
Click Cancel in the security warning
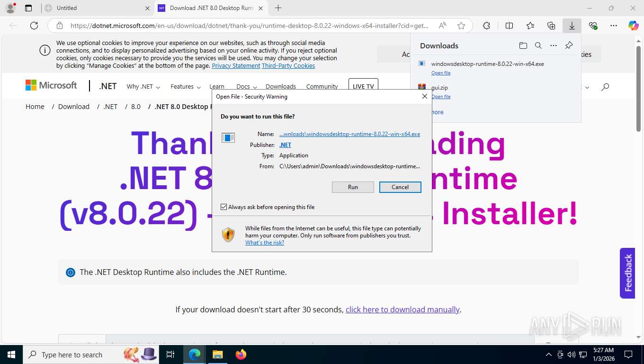[400, 187]
